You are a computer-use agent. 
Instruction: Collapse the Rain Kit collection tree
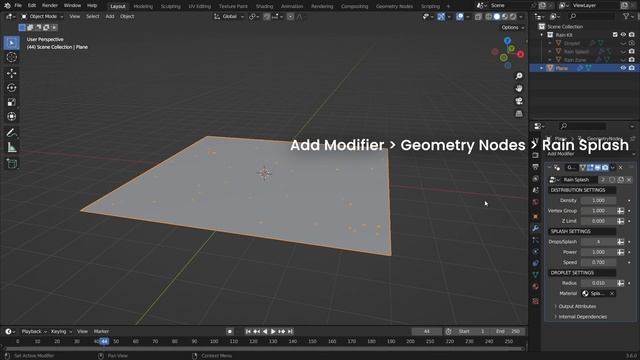(x=542, y=35)
